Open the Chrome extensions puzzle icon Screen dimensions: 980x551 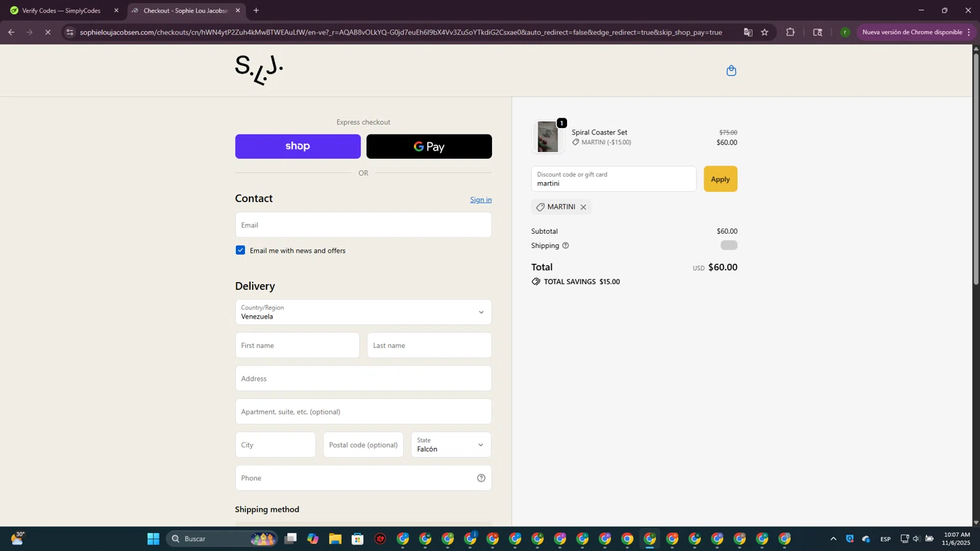[x=791, y=32]
